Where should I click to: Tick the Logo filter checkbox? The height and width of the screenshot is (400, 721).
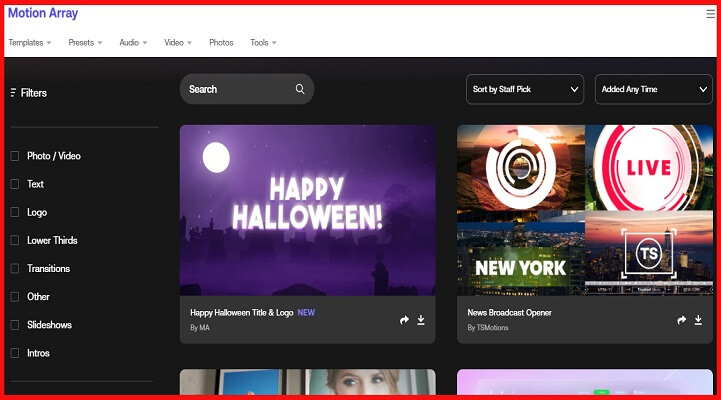tap(15, 212)
